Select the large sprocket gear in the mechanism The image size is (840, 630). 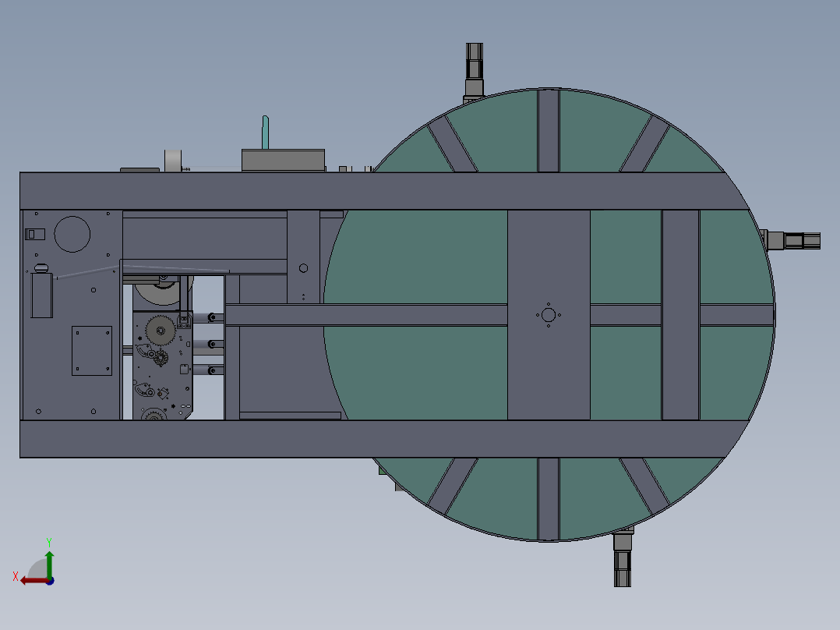[161, 331]
